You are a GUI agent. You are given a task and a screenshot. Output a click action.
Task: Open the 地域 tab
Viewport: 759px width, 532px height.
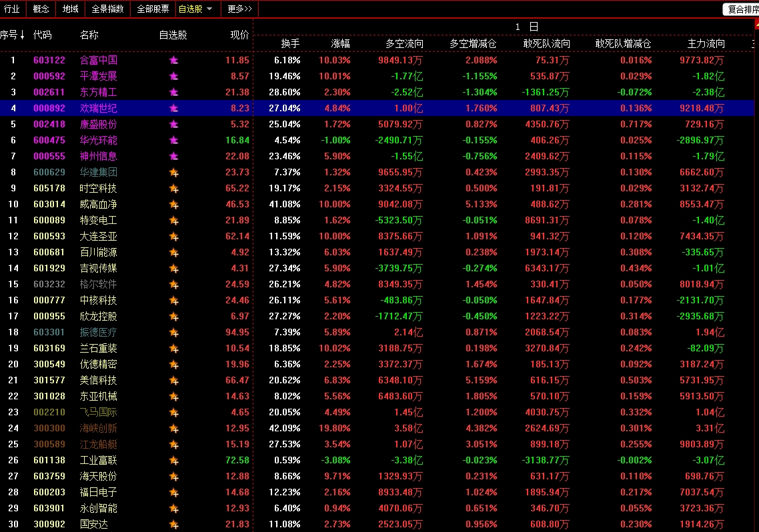point(71,9)
